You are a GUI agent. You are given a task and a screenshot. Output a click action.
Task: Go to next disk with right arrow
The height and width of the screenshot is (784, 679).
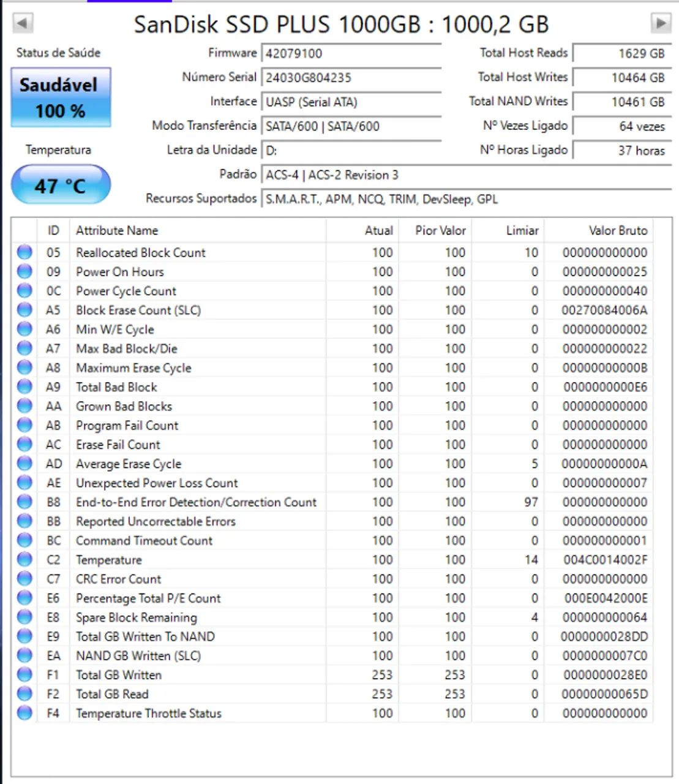661,23
